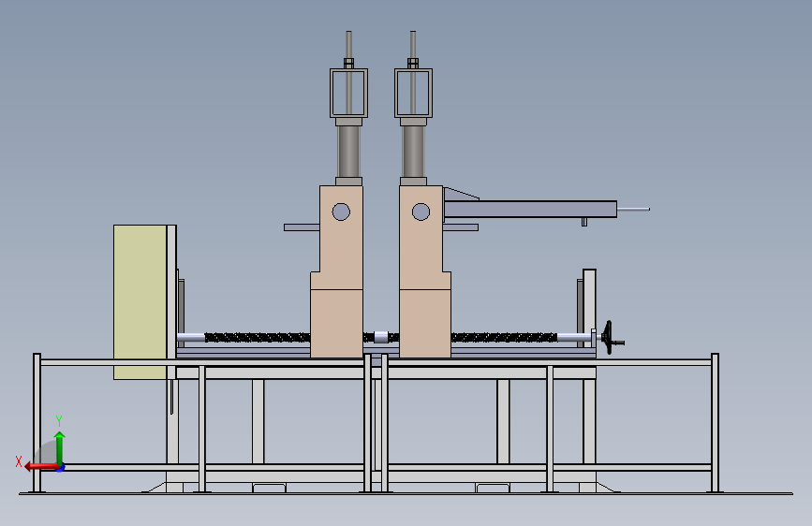Select the right hydraulic cylinder body
The width and height of the screenshot is (812, 526).
(x=413, y=152)
